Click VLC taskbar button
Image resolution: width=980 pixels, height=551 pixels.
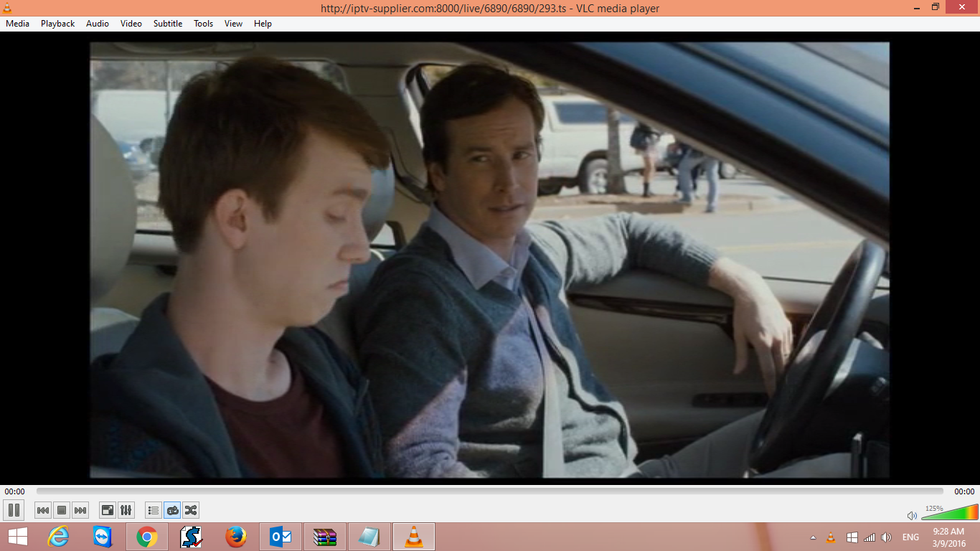413,537
